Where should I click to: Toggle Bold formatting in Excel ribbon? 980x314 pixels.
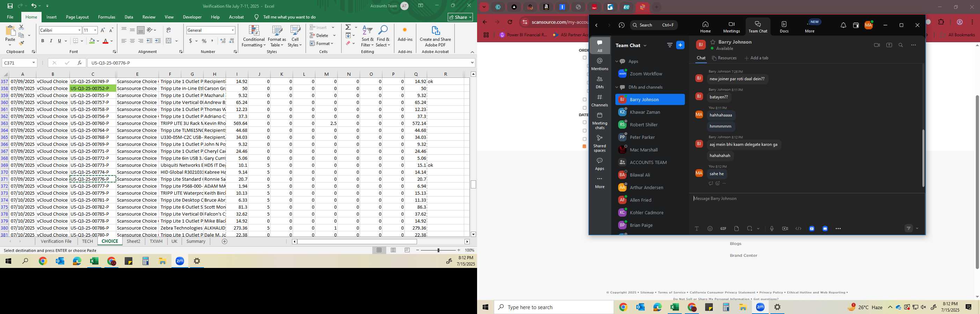pyautogui.click(x=43, y=41)
